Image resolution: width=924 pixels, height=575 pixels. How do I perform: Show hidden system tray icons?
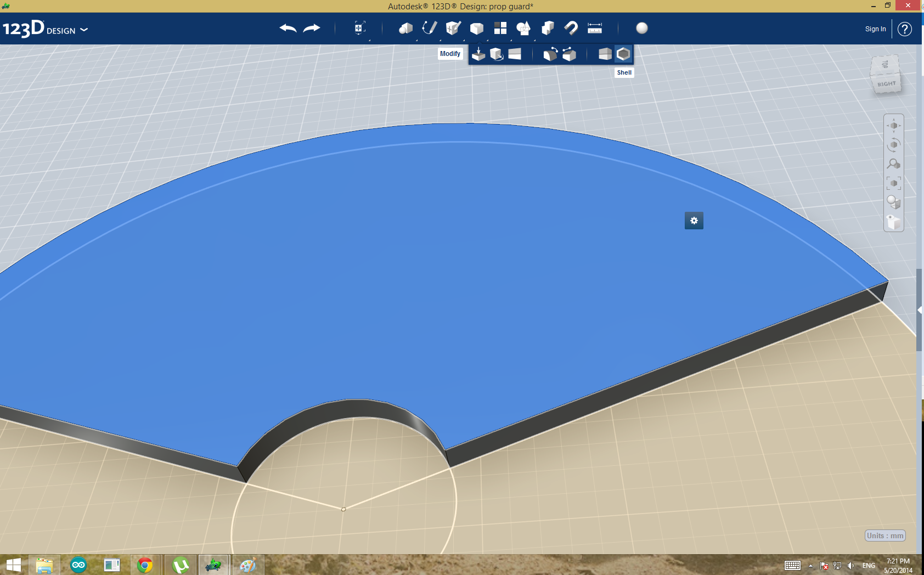click(x=810, y=566)
